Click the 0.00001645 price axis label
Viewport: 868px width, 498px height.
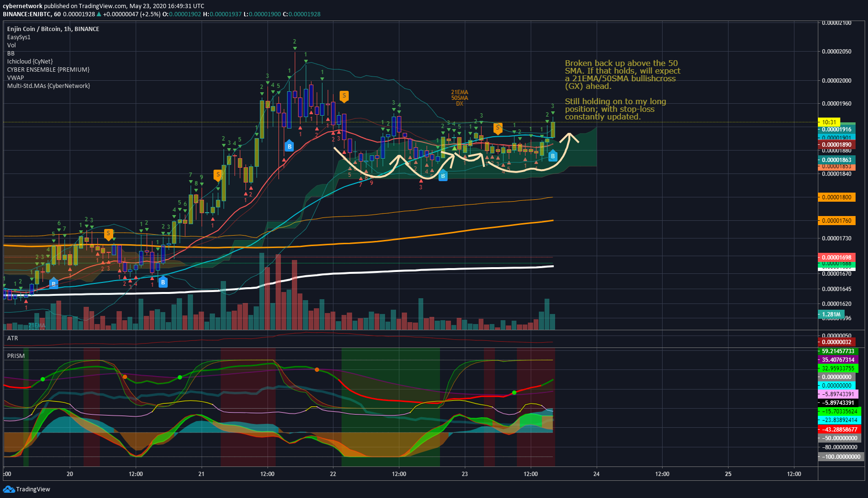(836, 289)
